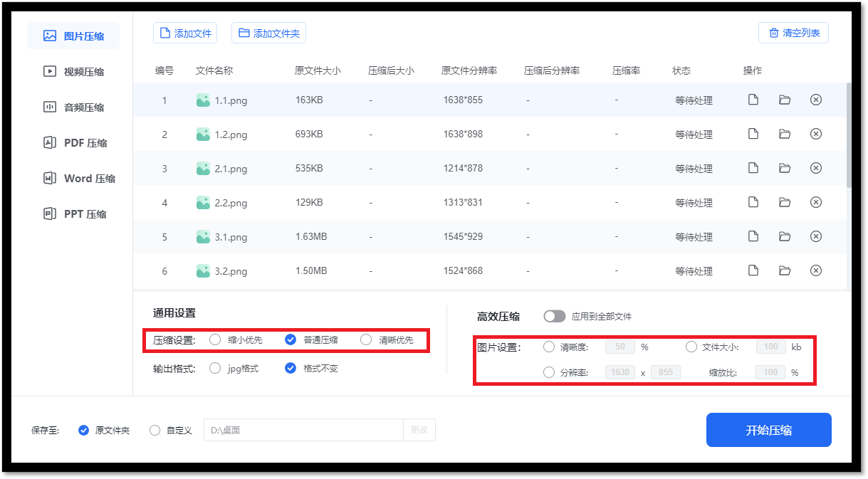Switch to PPT 压缩 tab
The height and width of the screenshot is (479, 868).
[73, 214]
